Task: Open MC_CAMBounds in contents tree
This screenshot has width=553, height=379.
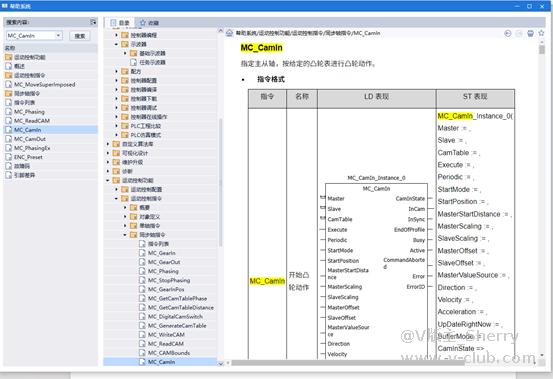Action: [169, 353]
